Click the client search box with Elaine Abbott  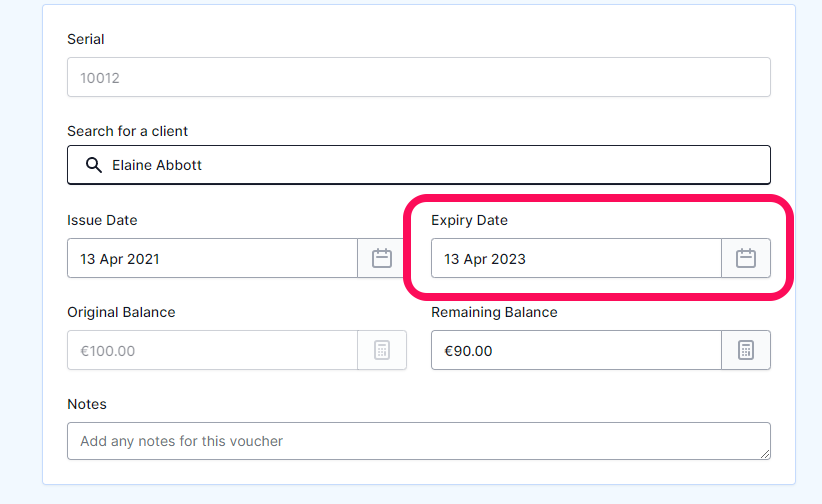pos(419,165)
